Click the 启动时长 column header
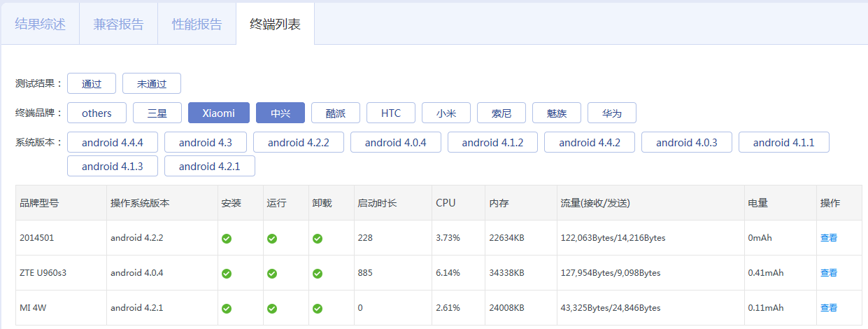Screen dimensions: 868x329 [x=377, y=203]
